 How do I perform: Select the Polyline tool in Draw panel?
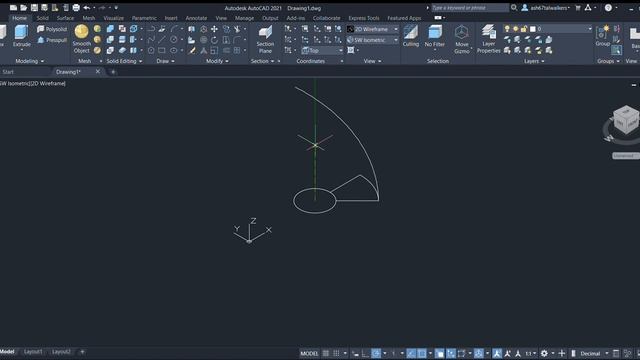tap(151, 29)
